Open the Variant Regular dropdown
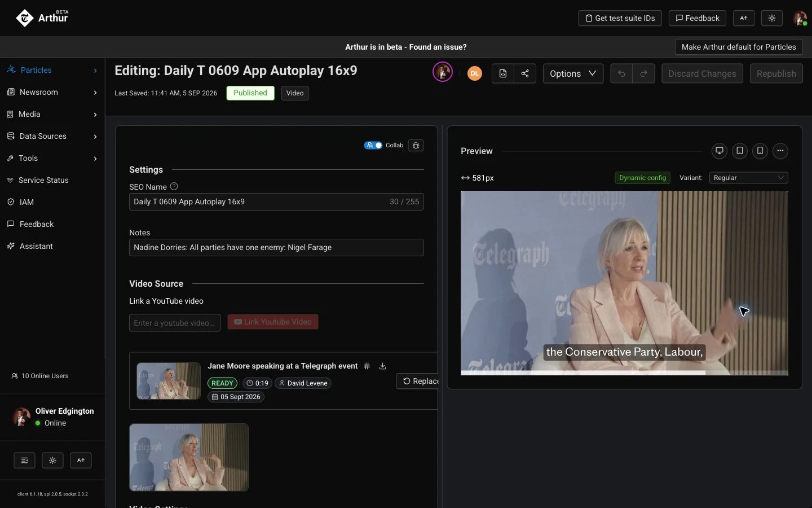The width and height of the screenshot is (812, 508). click(x=748, y=178)
